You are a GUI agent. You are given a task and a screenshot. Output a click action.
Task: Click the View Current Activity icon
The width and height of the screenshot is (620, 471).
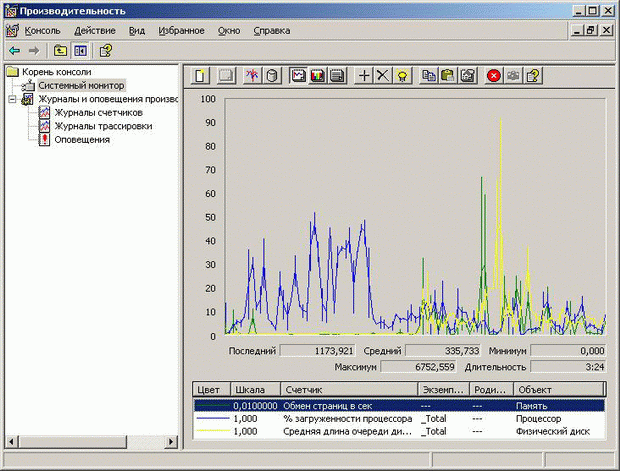[x=252, y=75]
